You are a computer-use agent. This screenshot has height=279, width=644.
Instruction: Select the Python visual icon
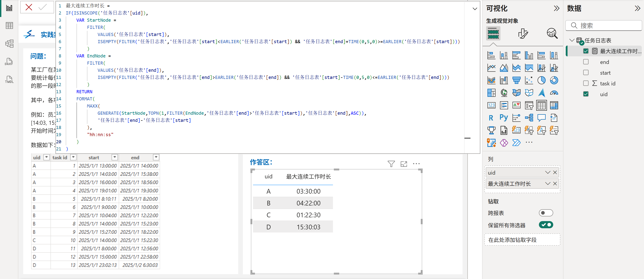tap(504, 118)
